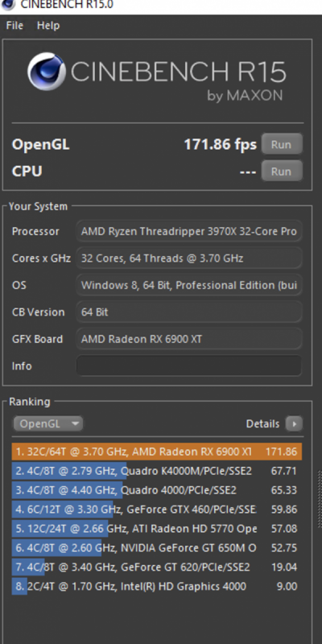Run the OpenGL benchmark
This screenshot has width=322, height=644.
point(281,144)
